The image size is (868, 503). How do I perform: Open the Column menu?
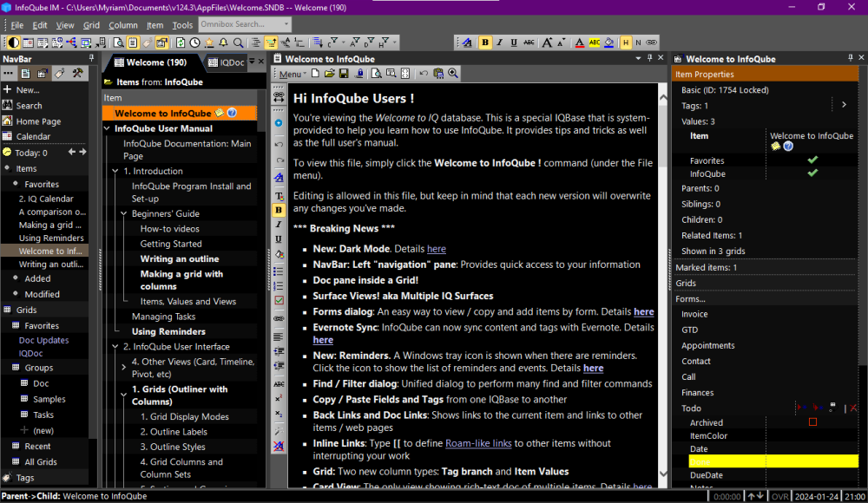(123, 25)
